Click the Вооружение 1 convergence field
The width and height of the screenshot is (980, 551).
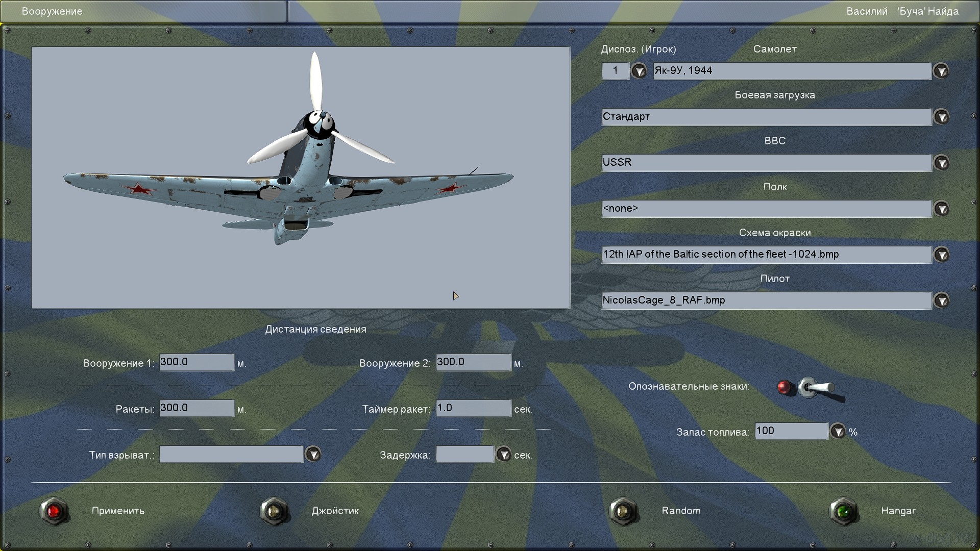197,362
